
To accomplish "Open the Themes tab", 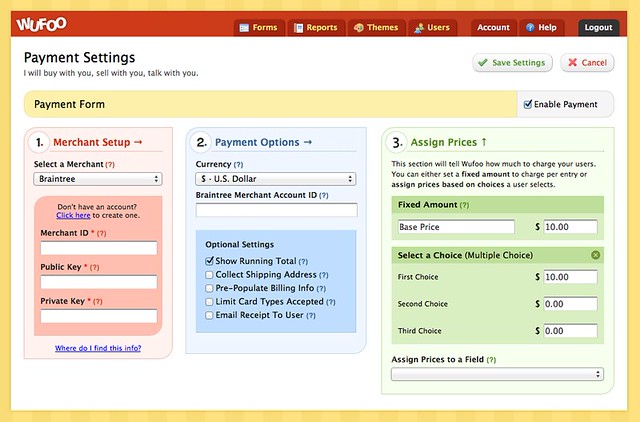I will 376,28.
